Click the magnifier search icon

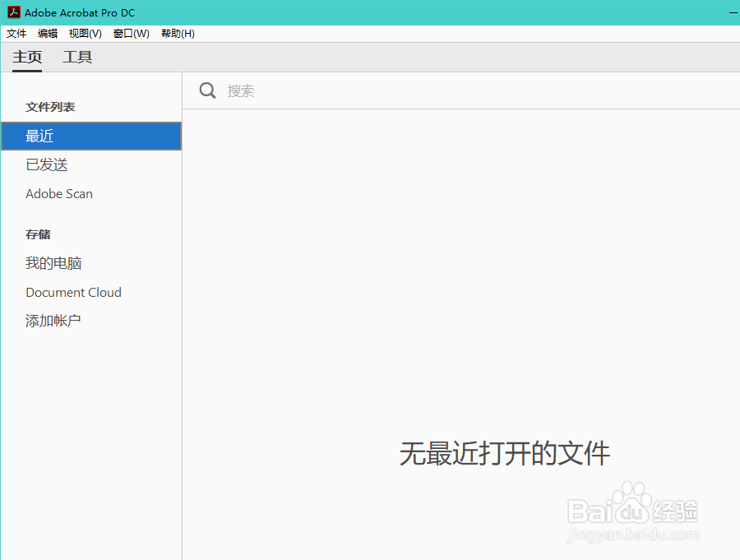207,90
